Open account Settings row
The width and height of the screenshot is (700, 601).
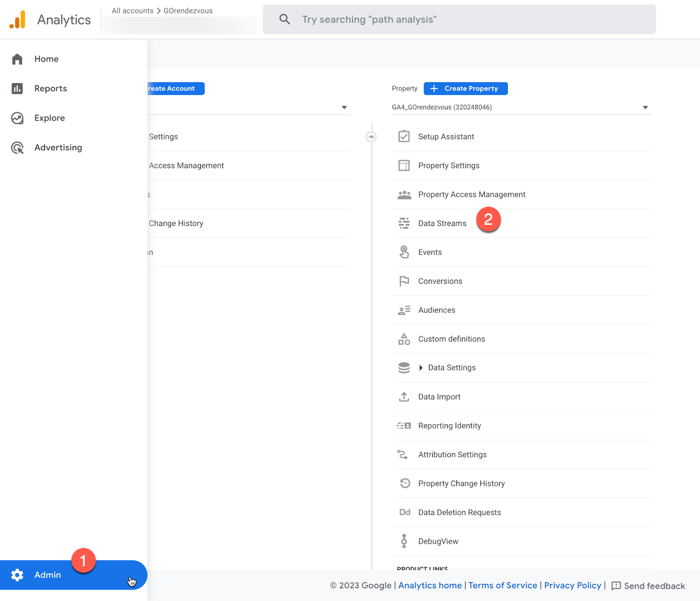coord(248,137)
